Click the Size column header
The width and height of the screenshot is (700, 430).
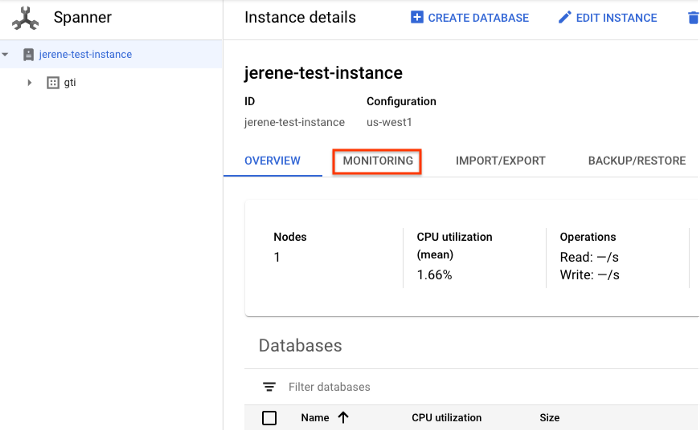click(x=550, y=417)
